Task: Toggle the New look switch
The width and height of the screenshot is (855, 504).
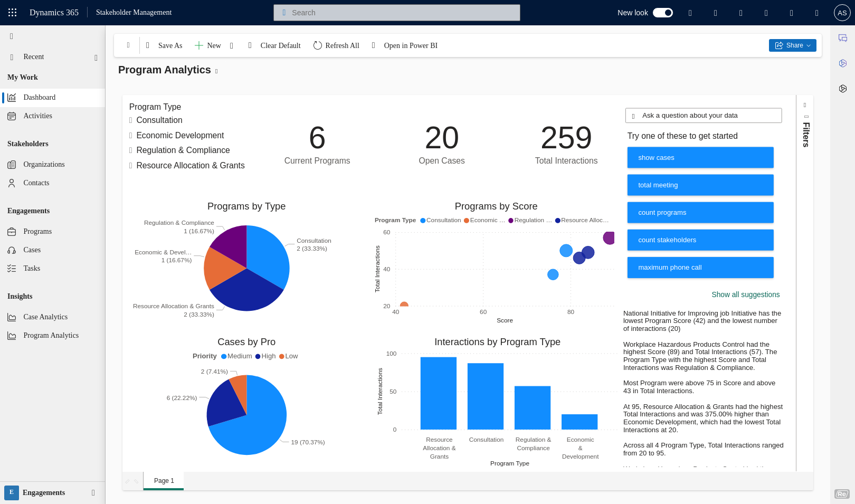Action: click(662, 13)
